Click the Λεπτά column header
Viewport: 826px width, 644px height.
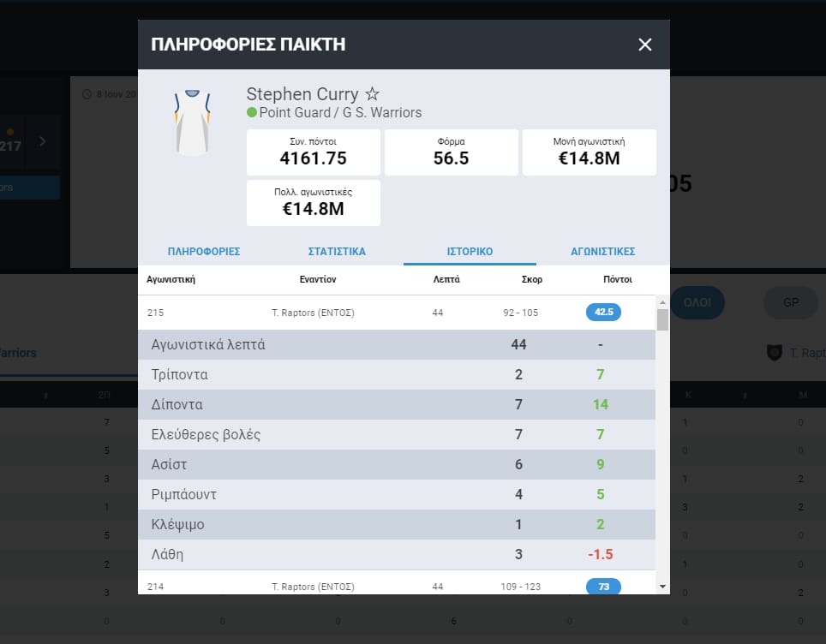click(x=446, y=279)
